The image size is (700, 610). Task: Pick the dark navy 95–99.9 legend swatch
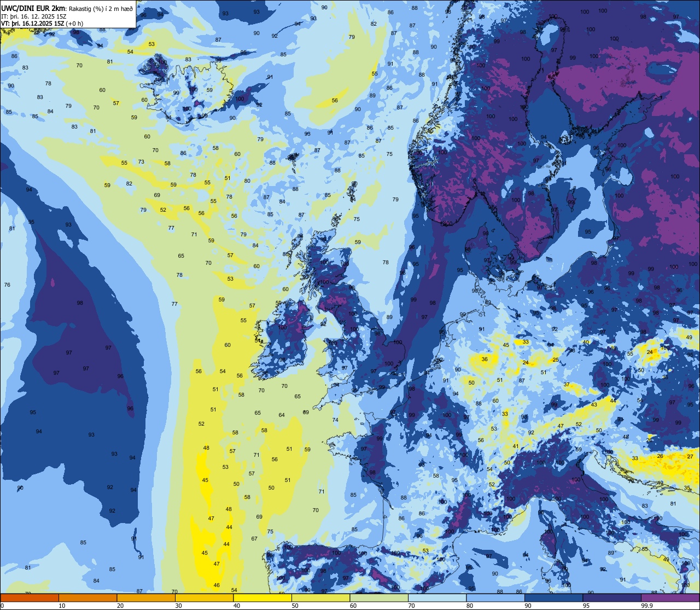[612, 597]
